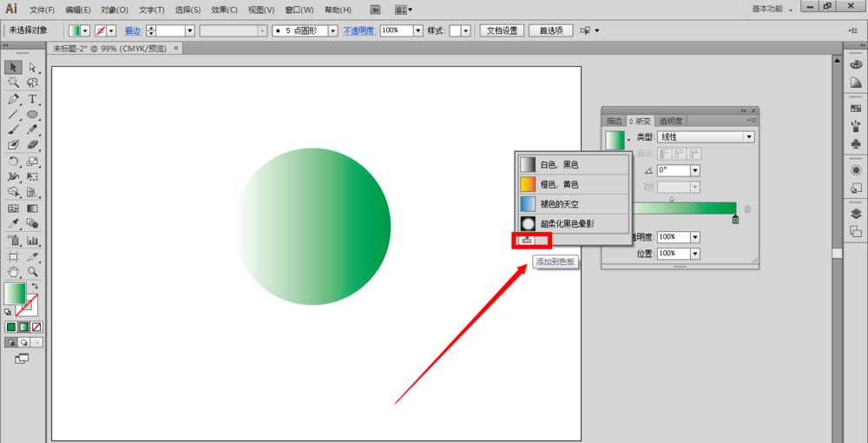Image resolution: width=868 pixels, height=443 pixels.
Task: Click the 首选项 button
Action: click(550, 30)
